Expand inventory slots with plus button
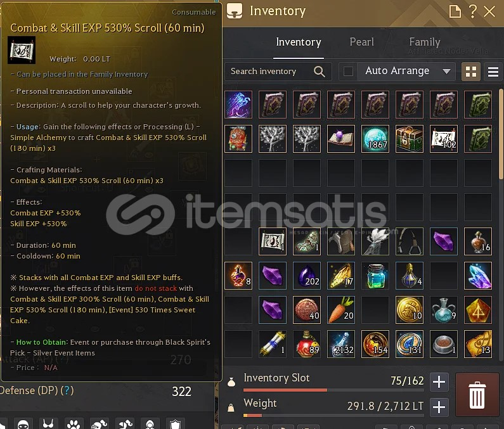504x429 pixels. [x=439, y=381]
